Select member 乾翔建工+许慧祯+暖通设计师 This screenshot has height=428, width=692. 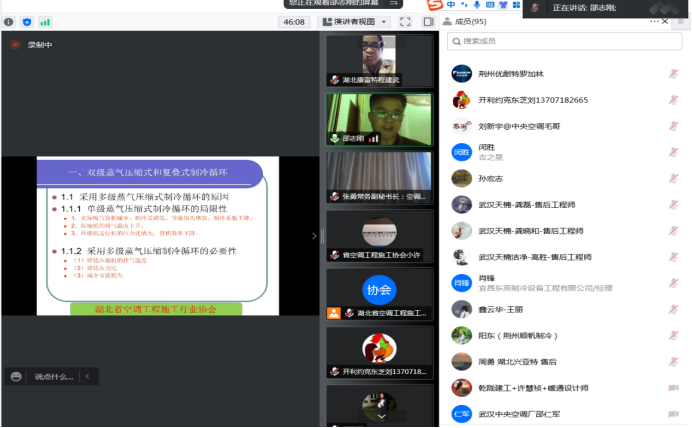point(564,388)
